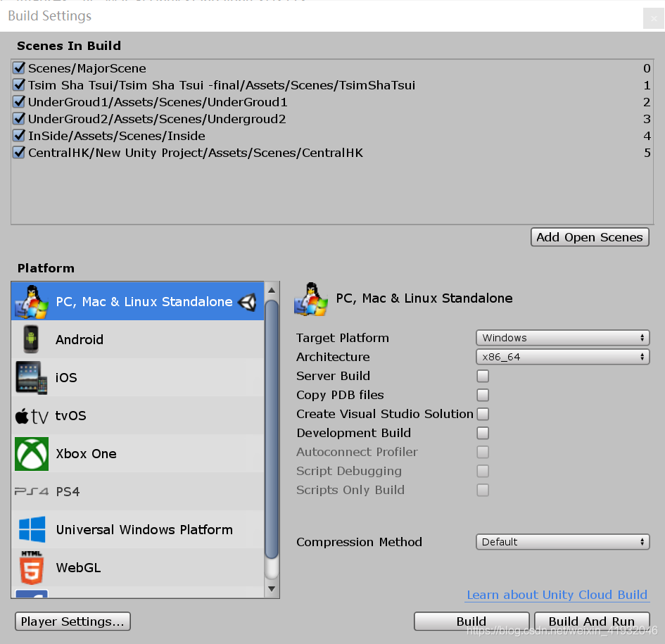
Task: Select the iOS platform row
Action: click(x=137, y=377)
